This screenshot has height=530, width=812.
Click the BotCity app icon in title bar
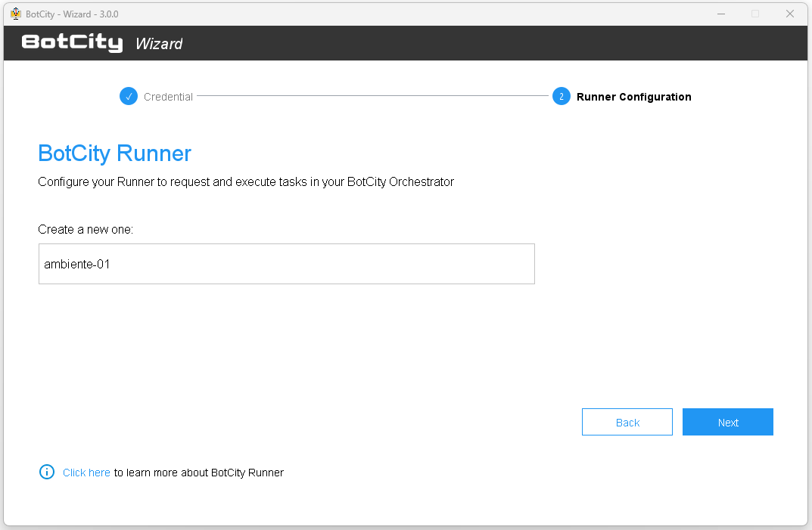click(15, 14)
